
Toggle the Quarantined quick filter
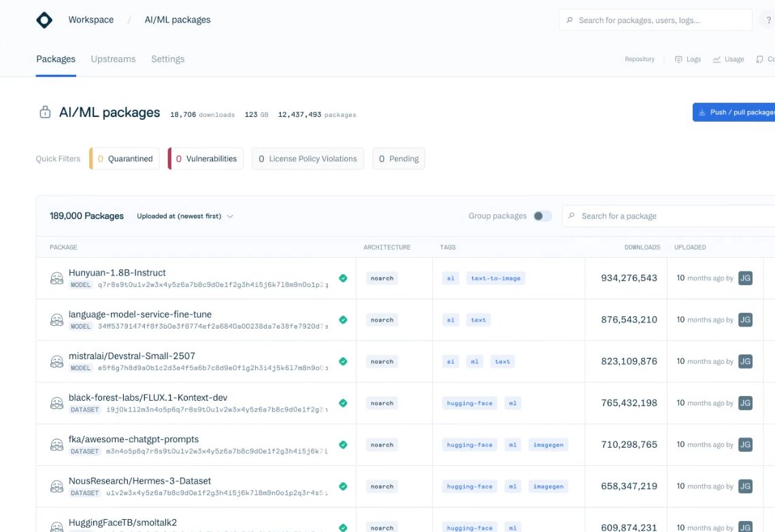125,159
